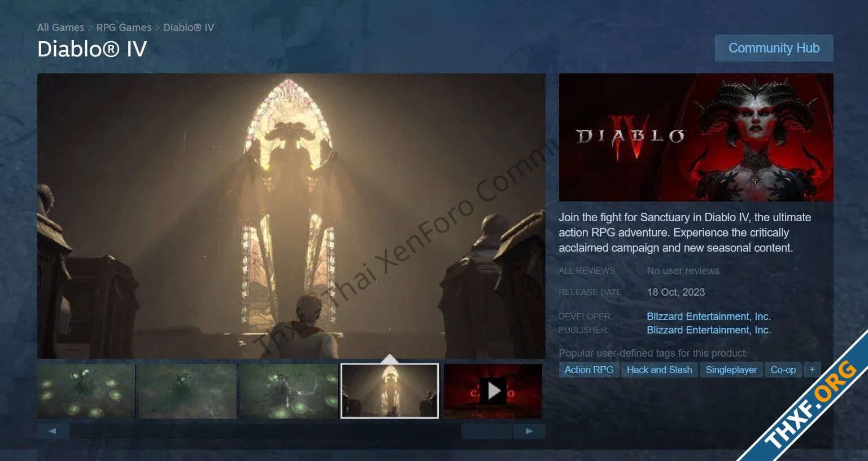Click the publisher Blizzard Entertainment, Inc. link

point(708,330)
